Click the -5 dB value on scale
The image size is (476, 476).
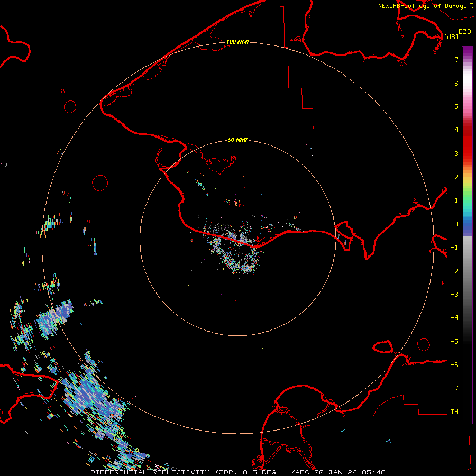(x=454, y=341)
